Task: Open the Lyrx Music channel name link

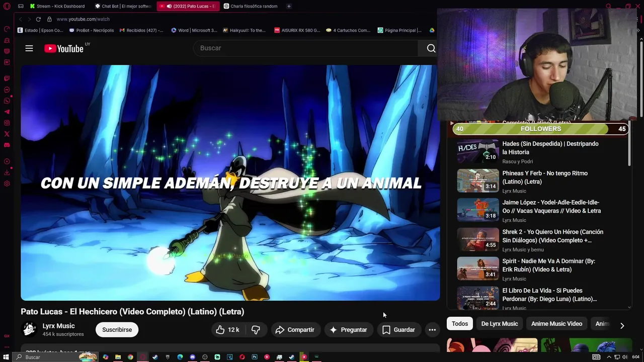Action: point(58,326)
